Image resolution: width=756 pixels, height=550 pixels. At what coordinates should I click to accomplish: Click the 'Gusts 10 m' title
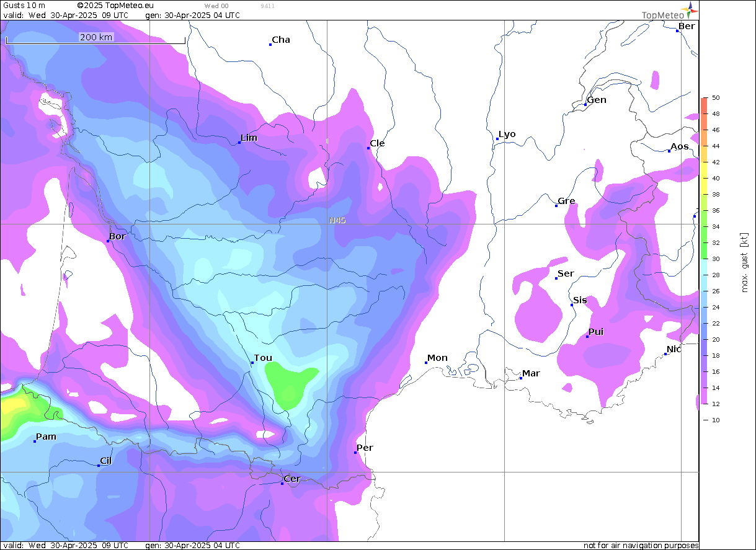pos(24,6)
